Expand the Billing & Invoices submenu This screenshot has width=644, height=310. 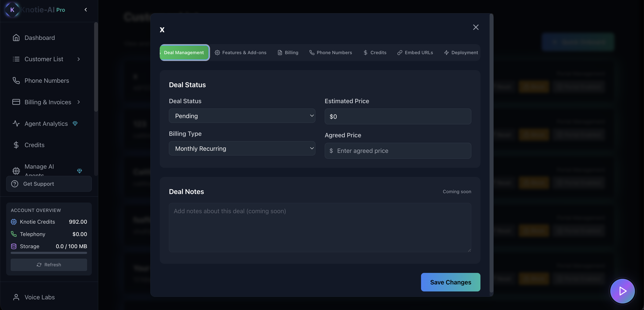79,102
